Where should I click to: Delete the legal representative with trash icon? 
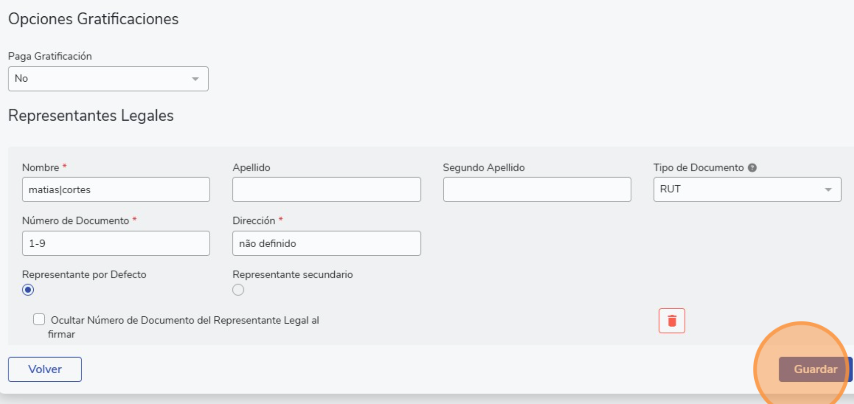tap(672, 321)
